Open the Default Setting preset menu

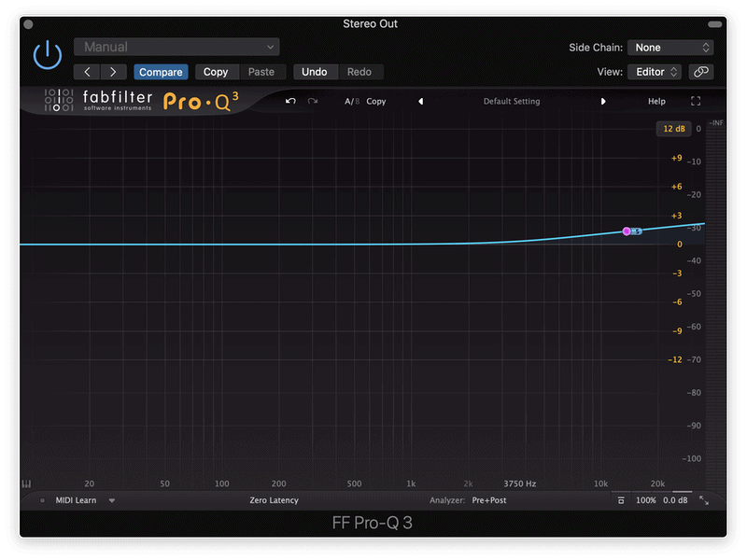point(512,102)
